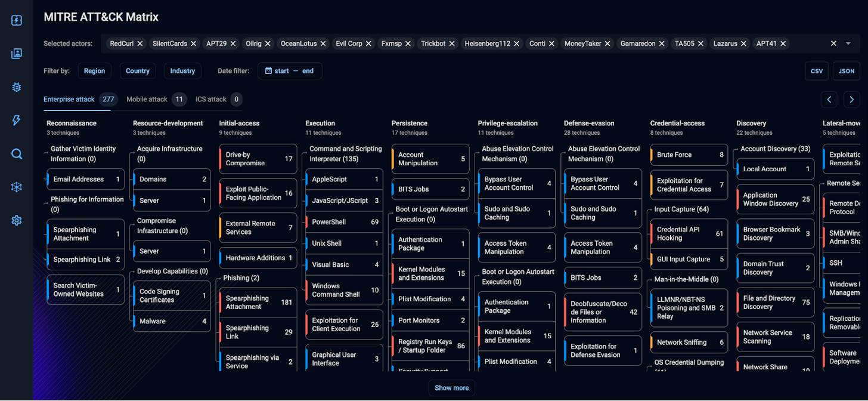
Task: Open the search magnifier sidebar icon
Action: click(17, 154)
